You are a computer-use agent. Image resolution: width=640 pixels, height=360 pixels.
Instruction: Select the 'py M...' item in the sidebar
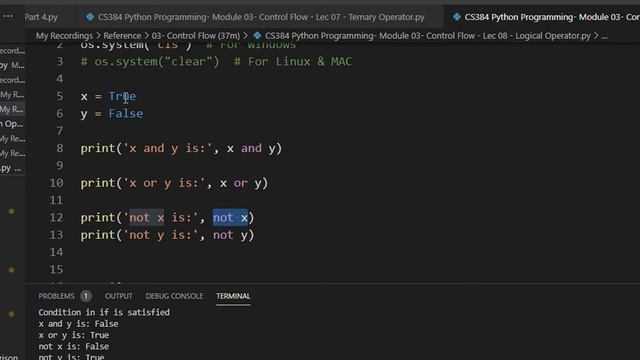[x=12, y=65]
